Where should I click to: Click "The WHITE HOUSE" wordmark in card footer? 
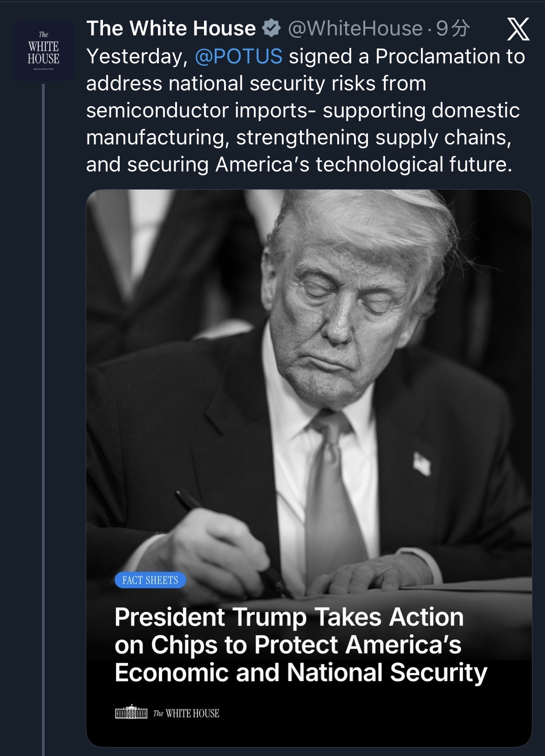tap(186, 713)
